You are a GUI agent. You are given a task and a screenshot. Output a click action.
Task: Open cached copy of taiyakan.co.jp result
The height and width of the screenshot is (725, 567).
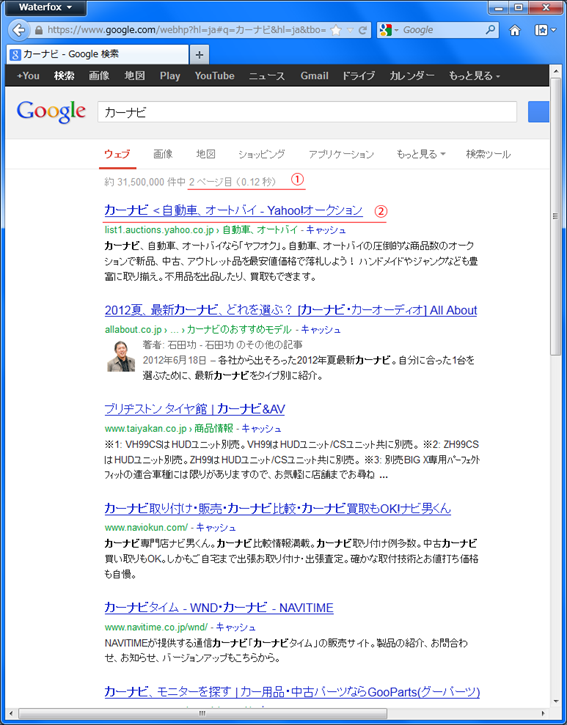pos(261,429)
